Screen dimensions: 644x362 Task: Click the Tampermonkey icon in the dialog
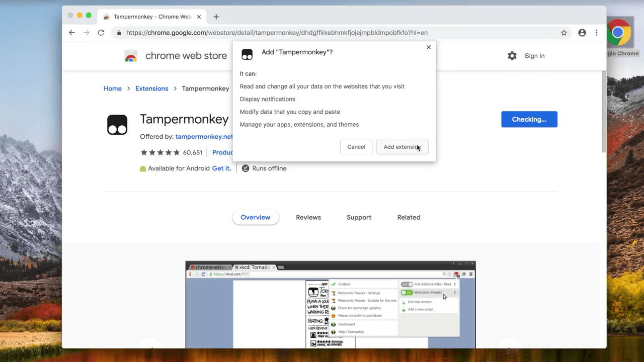tap(247, 54)
